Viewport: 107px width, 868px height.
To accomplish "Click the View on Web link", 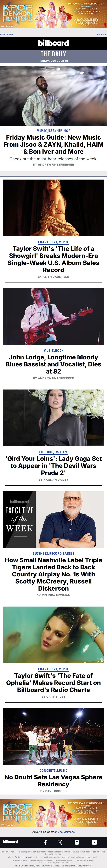I will [7, 34].
